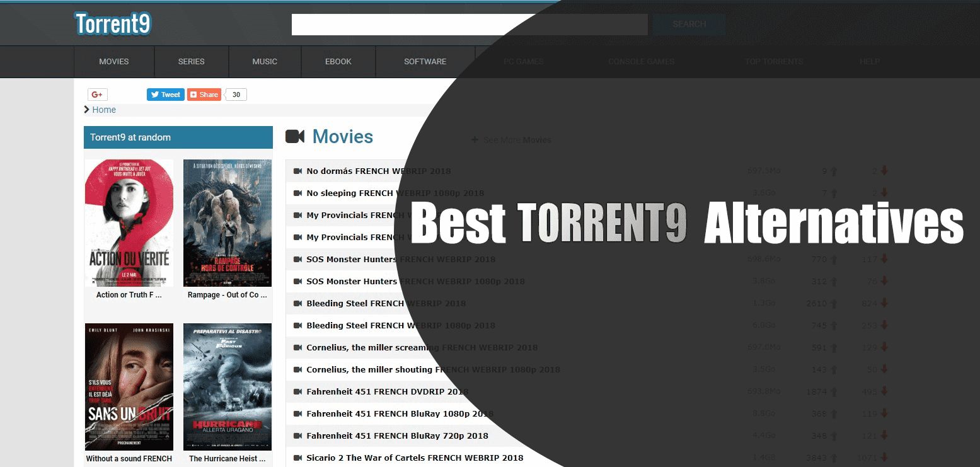Open the EBOOK menu

(x=338, y=62)
